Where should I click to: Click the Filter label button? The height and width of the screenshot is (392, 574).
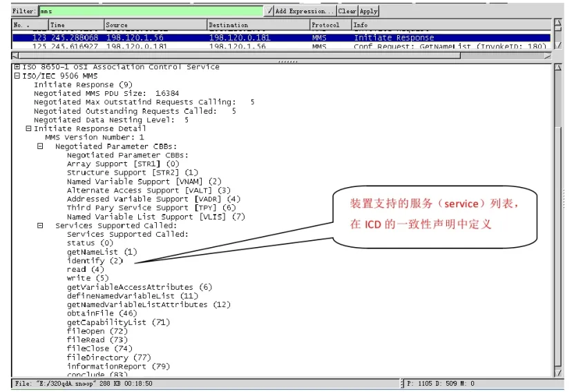pyautogui.click(x=23, y=11)
